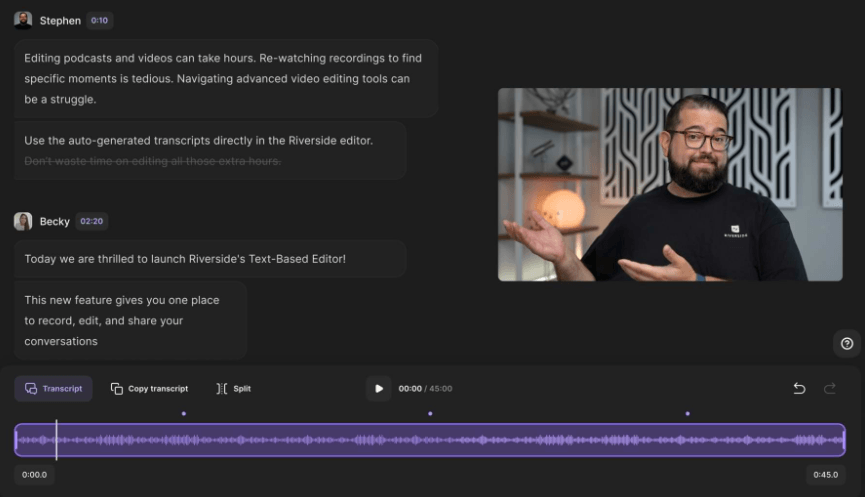Image resolution: width=865 pixels, height=497 pixels.
Task: Click the name Becky
Action: click(x=55, y=221)
